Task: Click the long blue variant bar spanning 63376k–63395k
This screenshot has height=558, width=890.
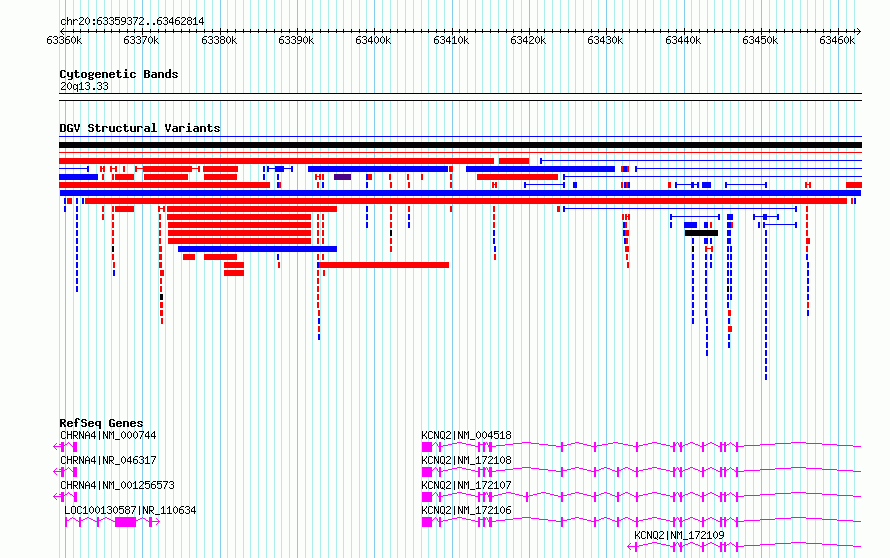Action: click(258, 249)
